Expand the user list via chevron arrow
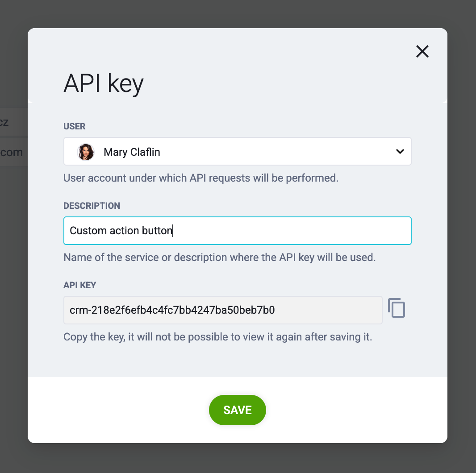The height and width of the screenshot is (473, 476). click(x=400, y=151)
